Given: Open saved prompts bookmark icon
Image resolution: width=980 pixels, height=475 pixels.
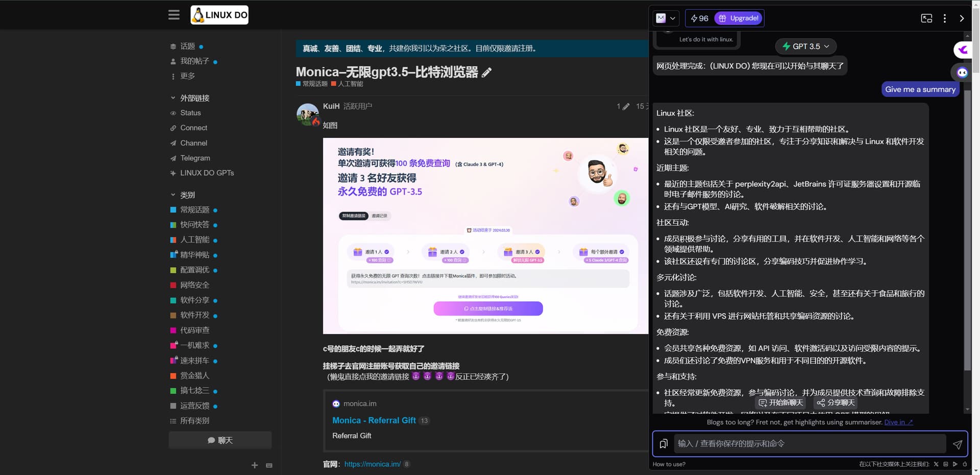Looking at the screenshot, I should tap(664, 444).
